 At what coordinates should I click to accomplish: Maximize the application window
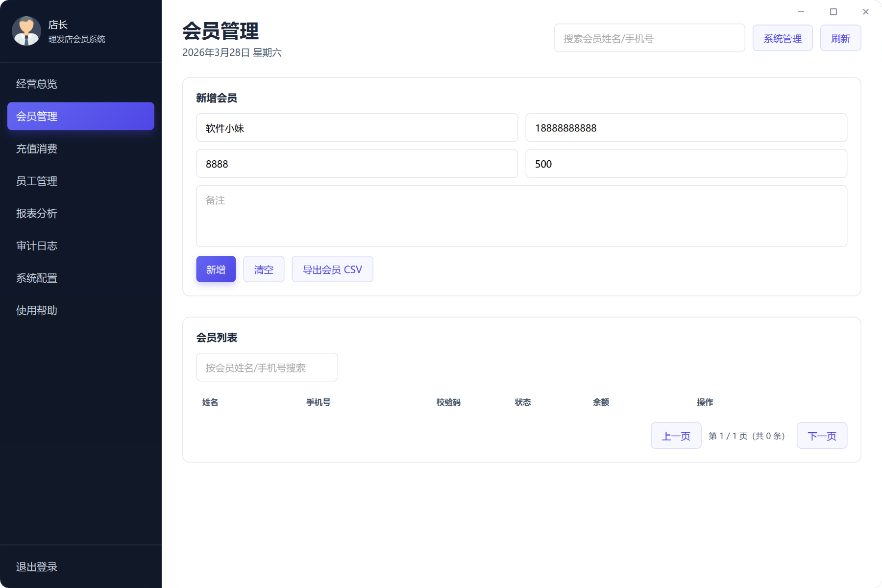tap(833, 12)
